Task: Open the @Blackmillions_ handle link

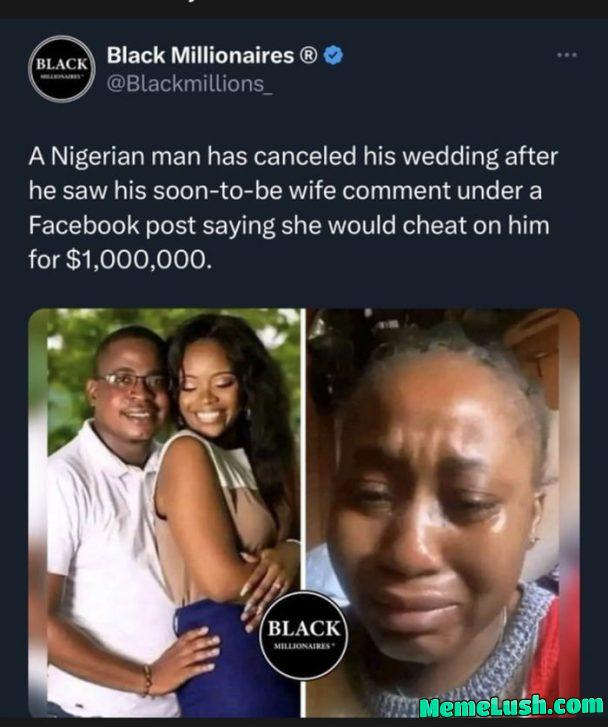Action: (x=190, y=84)
